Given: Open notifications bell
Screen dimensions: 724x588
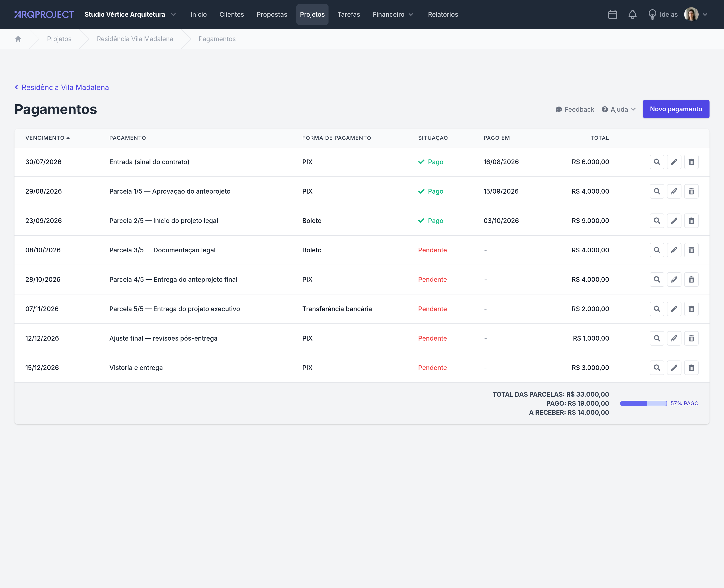Looking at the screenshot, I should click(633, 14).
